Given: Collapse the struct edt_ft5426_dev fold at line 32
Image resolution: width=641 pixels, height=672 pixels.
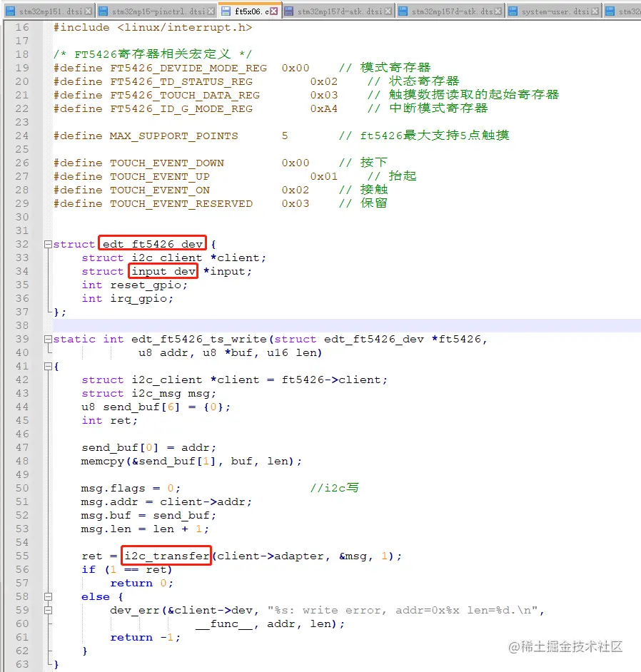Looking at the screenshot, I should point(48,244).
